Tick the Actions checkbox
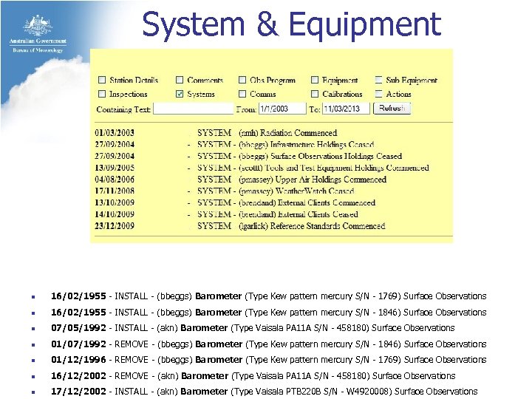Screen dimensions: 532x399 pos(378,94)
